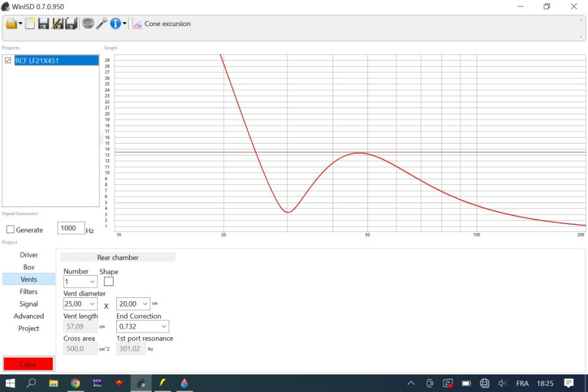The image size is (588, 392).
Task: Open settings with the wrench icon
Action: tap(102, 24)
